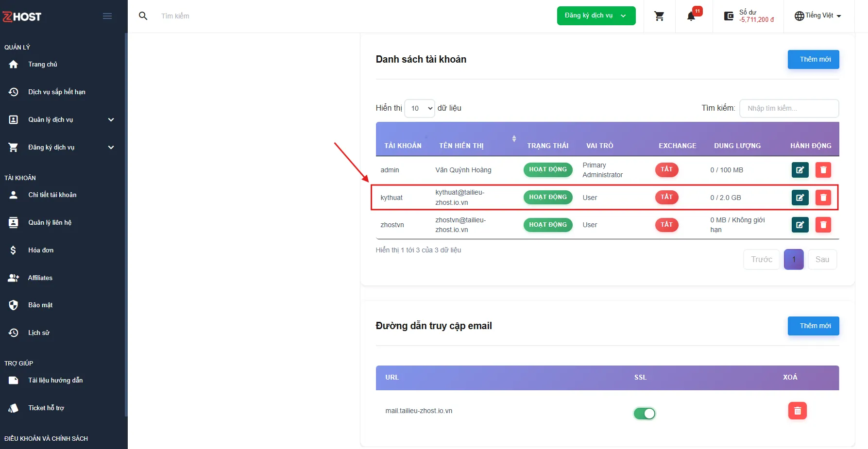Expand sidebar Quản lý dịch vụ chevron
Screen dimensions: 868x449
[111, 119]
